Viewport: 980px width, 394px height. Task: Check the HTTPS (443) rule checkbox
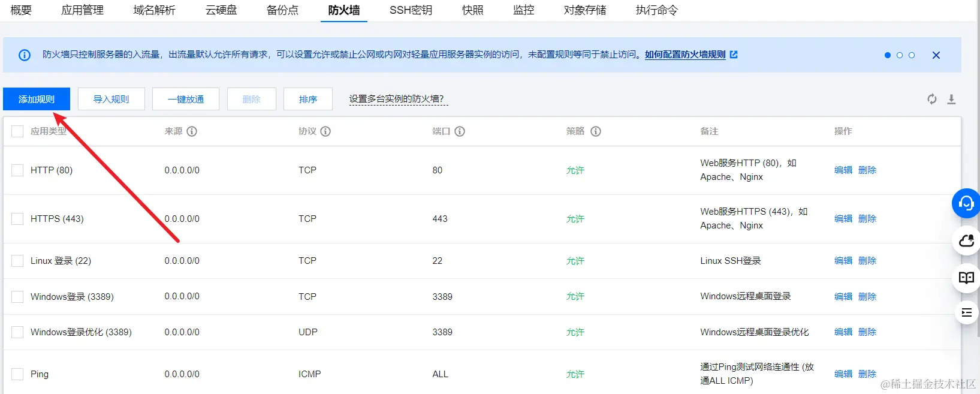tap(17, 219)
